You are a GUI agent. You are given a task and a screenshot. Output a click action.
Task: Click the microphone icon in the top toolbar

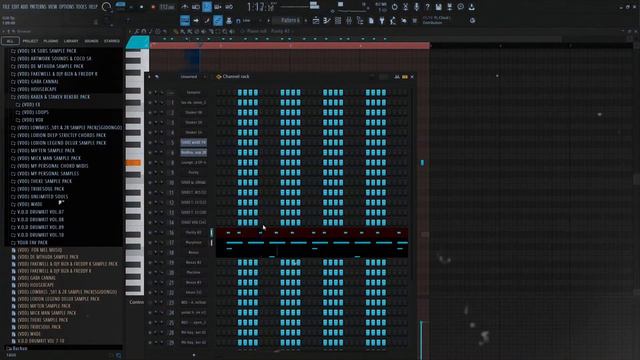pyautogui.click(x=416, y=7)
